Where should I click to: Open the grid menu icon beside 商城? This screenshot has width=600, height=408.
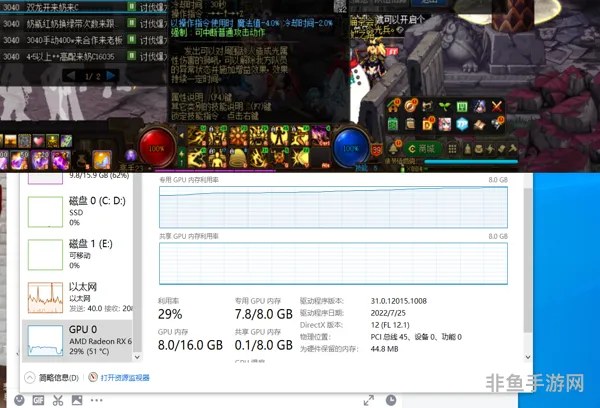(452, 149)
